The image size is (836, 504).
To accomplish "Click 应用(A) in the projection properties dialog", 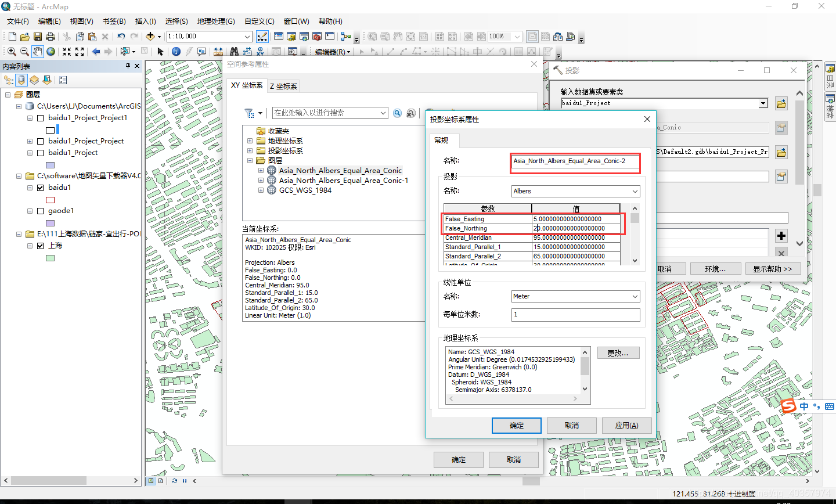I will [x=627, y=426].
